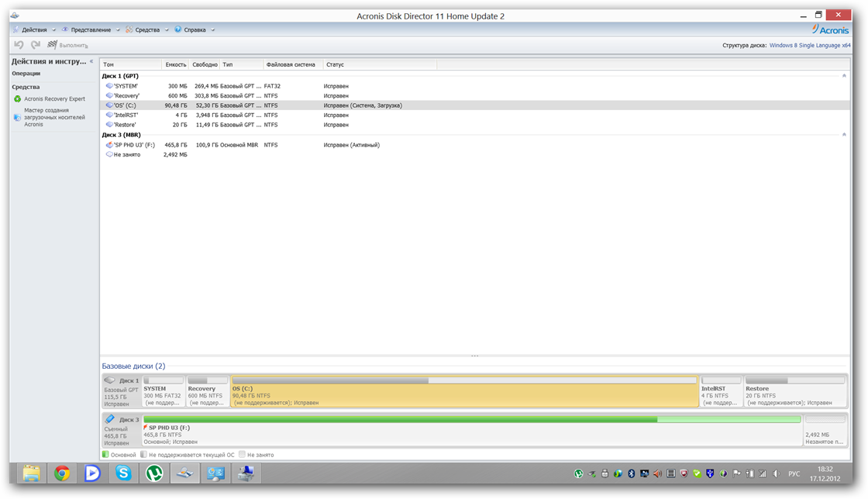Screen dimensions: 868x499
Task: Click the volume icon beside 'IntelRST'
Action: (109, 115)
